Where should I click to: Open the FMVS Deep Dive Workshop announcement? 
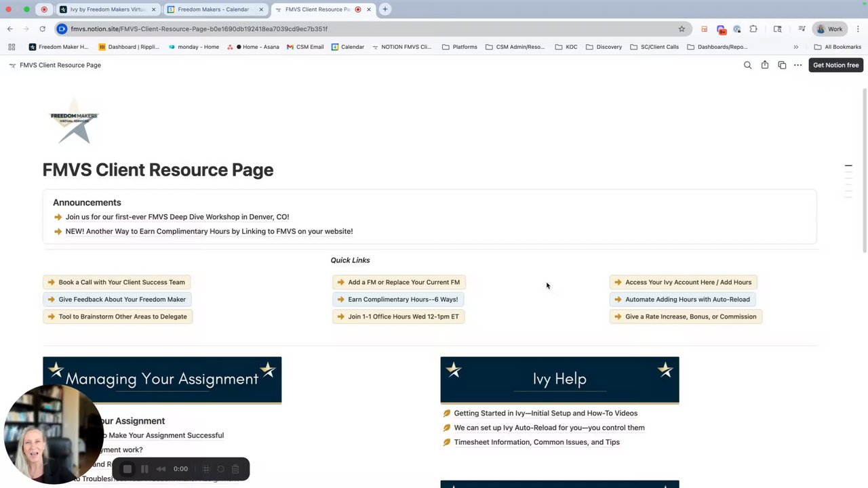(x=177, y=217)
